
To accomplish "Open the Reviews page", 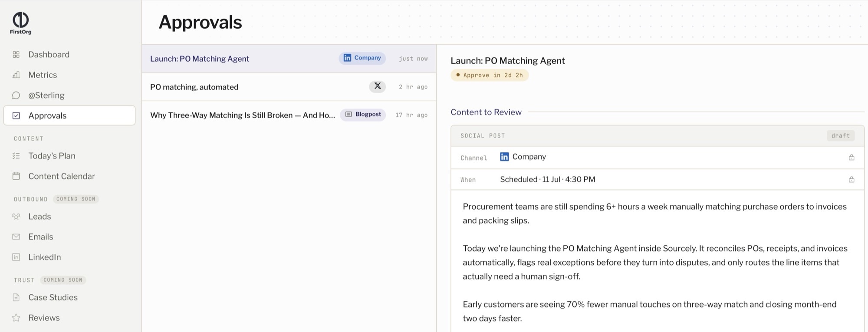I will point(69,318).
